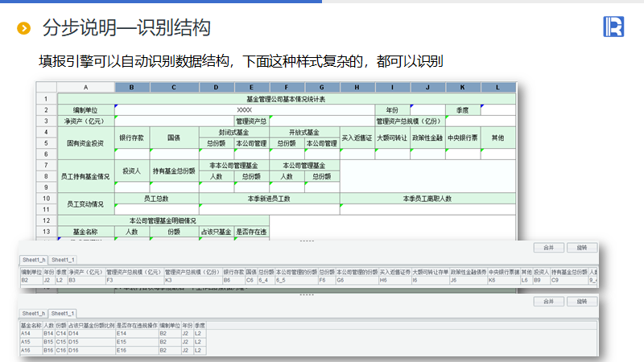Switch to Sheet1_h tab in upper panel
The image size is (644, 362).
coord(34,260)
